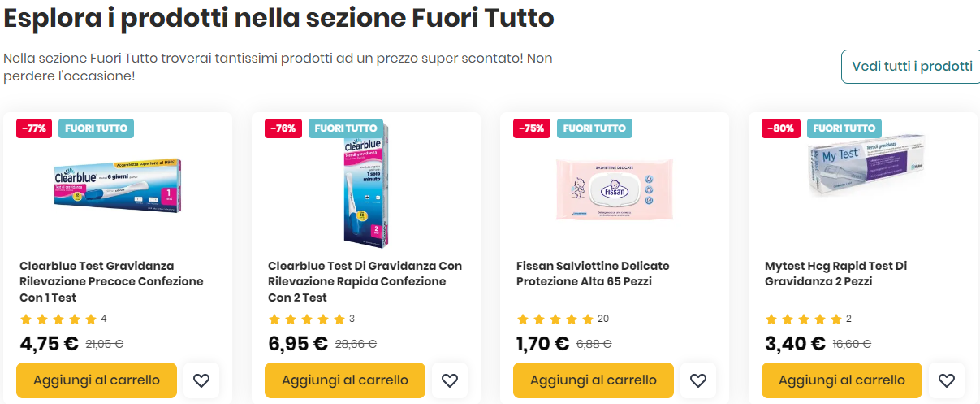980x404 pixels.
Task: Open Clearblue Test Gravidanza Rilevazione Precoce title
Action: click(111, 281)
